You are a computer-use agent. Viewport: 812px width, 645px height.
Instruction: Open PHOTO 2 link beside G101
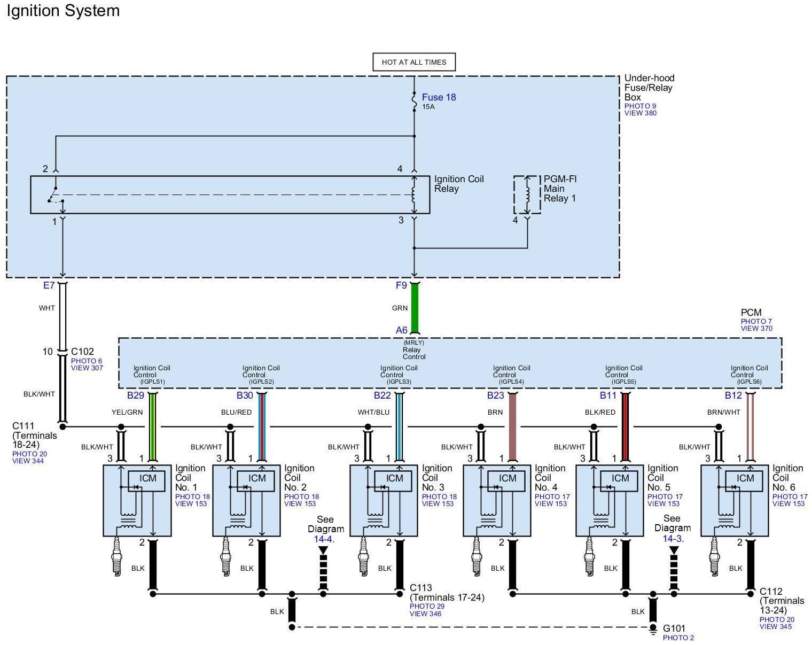[678, 638]
